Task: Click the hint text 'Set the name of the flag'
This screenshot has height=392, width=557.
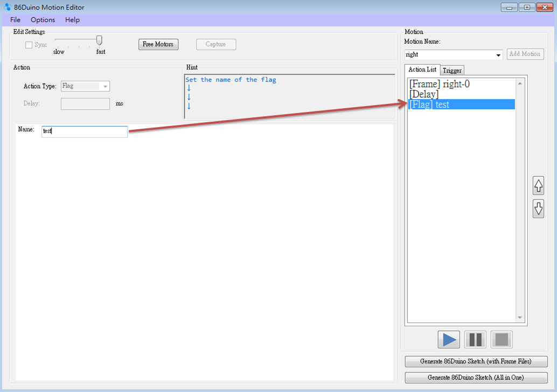Action: 231,80
